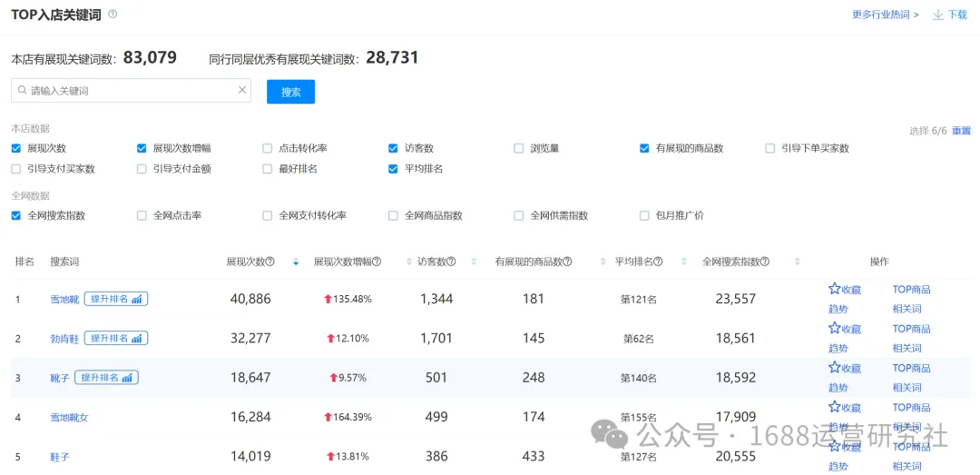The image size is (980, 475).
Task: Click the star 收藏 icon for 雪地靴女 row
Action: (835, 407)
